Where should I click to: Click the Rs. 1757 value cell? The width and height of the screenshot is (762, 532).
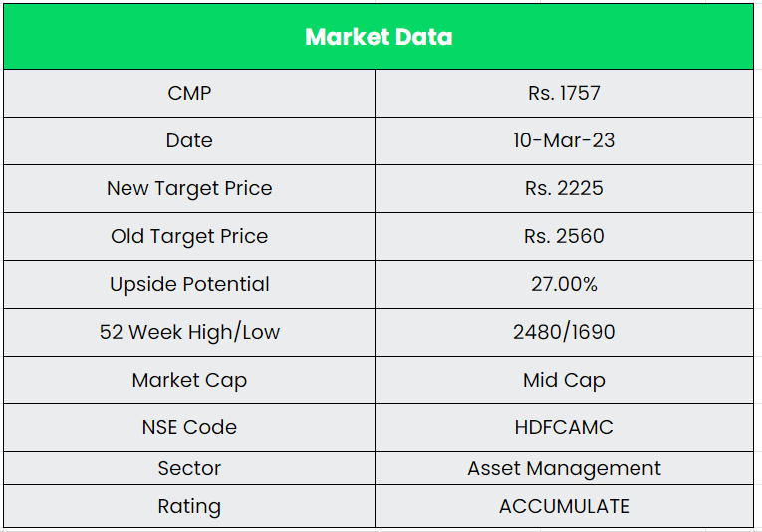[564, 94]
